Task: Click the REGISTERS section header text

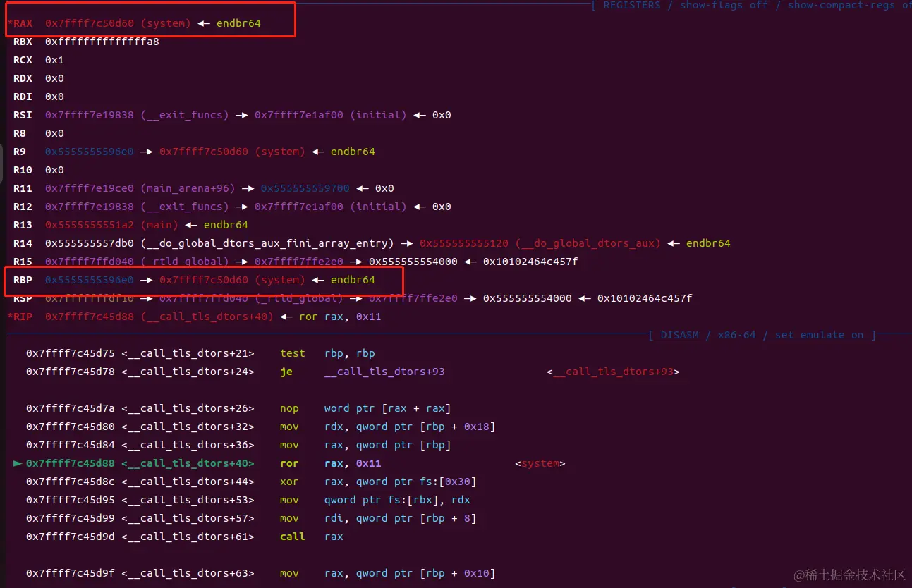Action: (632, 5)
